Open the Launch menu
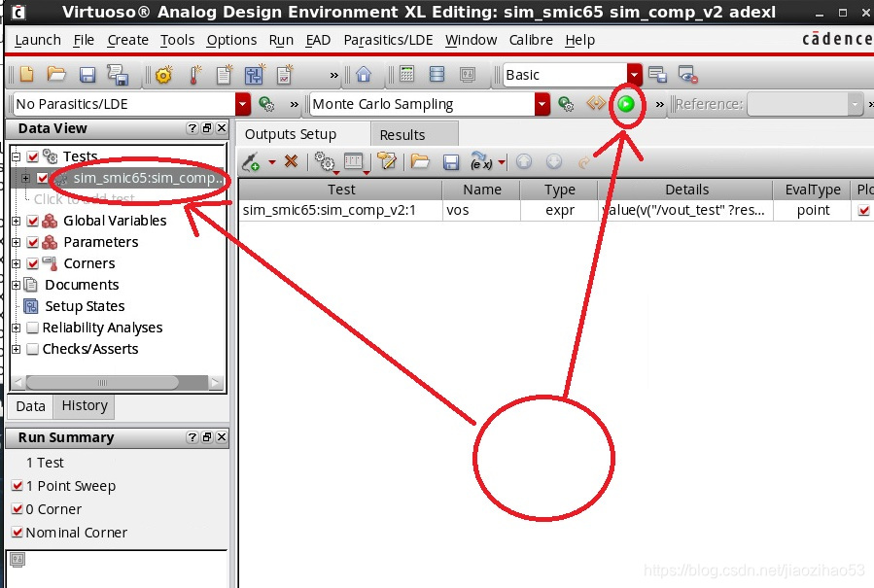 coord(38,40)
